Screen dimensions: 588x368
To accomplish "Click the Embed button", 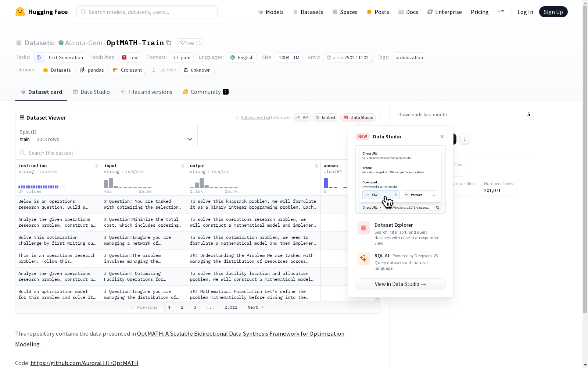I will tap(325, 117).
